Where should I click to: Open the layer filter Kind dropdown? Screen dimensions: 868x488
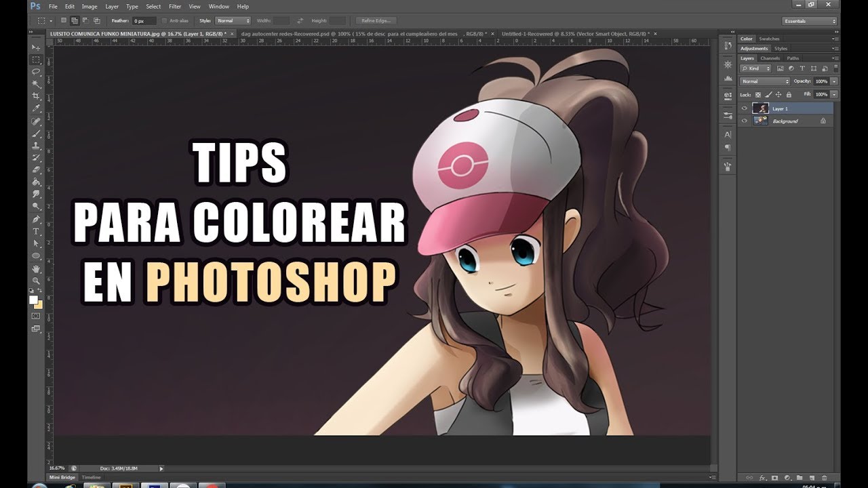756,68
